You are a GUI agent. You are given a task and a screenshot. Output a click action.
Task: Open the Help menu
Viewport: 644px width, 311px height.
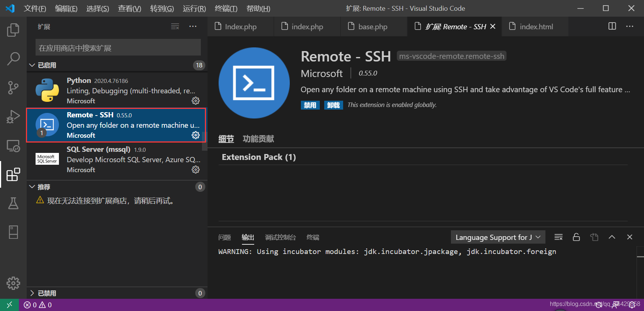point(258,8)
